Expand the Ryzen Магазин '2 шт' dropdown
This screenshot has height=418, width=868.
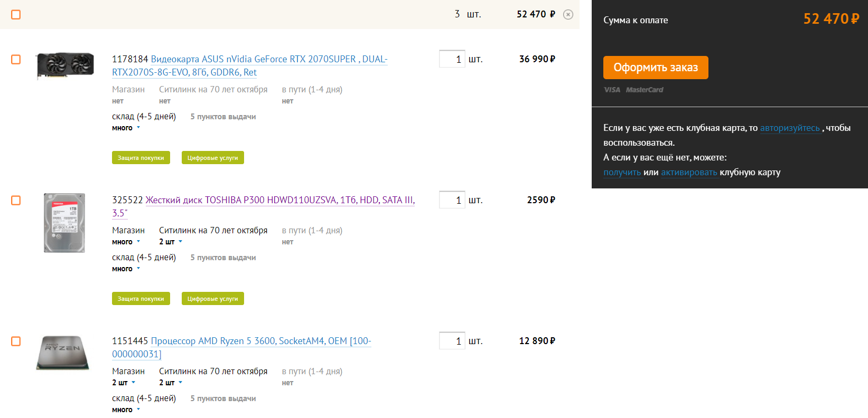pos(124,383)
